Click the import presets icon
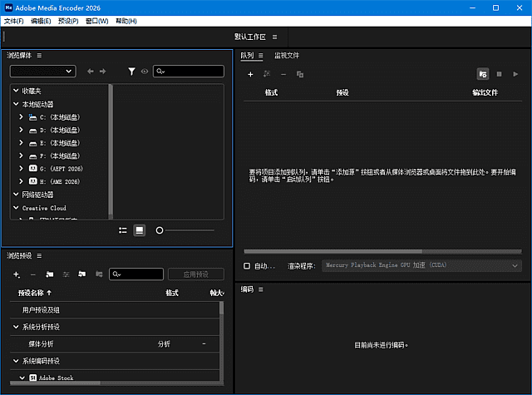The image size is (532, 395). point(83,274)
